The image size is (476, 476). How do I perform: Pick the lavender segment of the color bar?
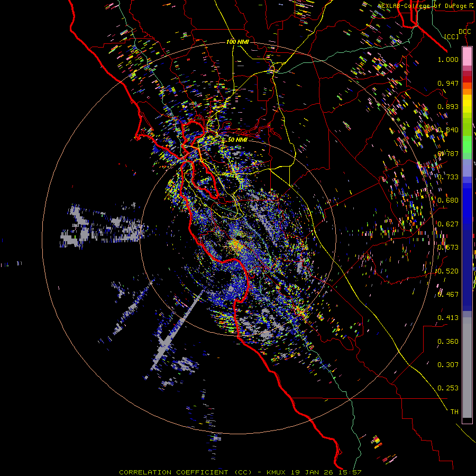pyautogui.click(x=467, y=168)
